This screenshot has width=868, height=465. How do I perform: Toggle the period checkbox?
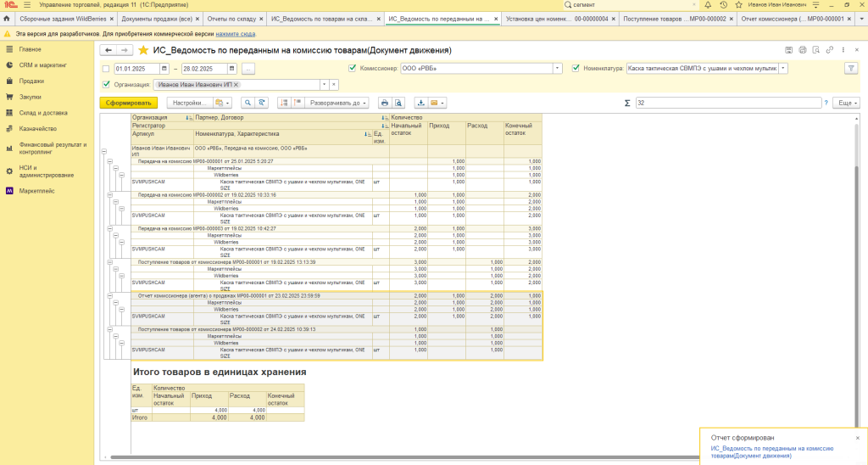click(x=106, y=69)
